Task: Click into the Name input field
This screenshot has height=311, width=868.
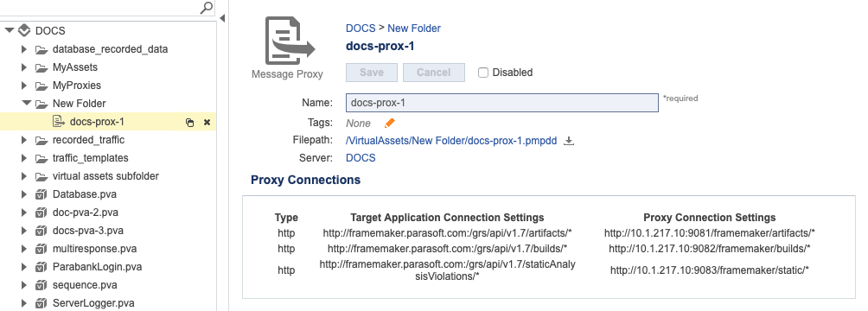Action: (502, 103)
